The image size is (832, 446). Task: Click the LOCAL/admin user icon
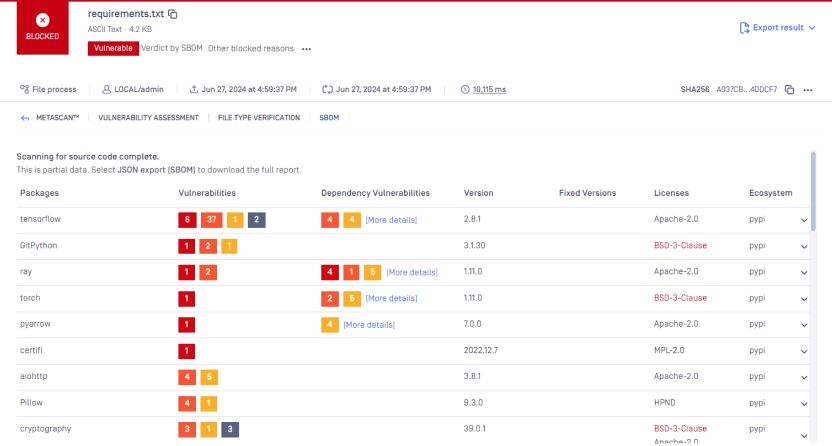pyautogui.click(x=106, y=89)
